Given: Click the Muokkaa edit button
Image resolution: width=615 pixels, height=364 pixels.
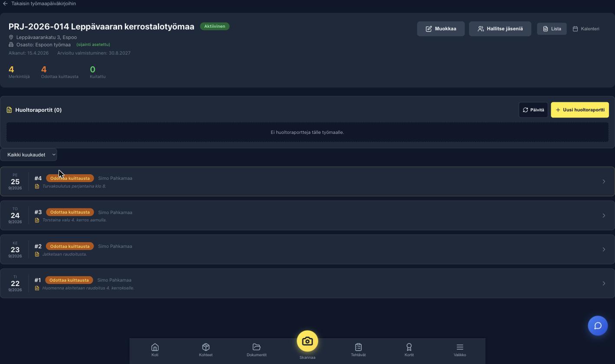Looking at the screenshot, I should [441, 29].
